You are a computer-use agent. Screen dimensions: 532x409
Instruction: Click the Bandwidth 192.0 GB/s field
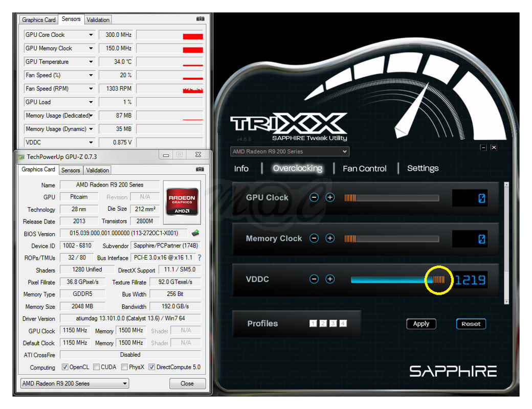(175, 306)
